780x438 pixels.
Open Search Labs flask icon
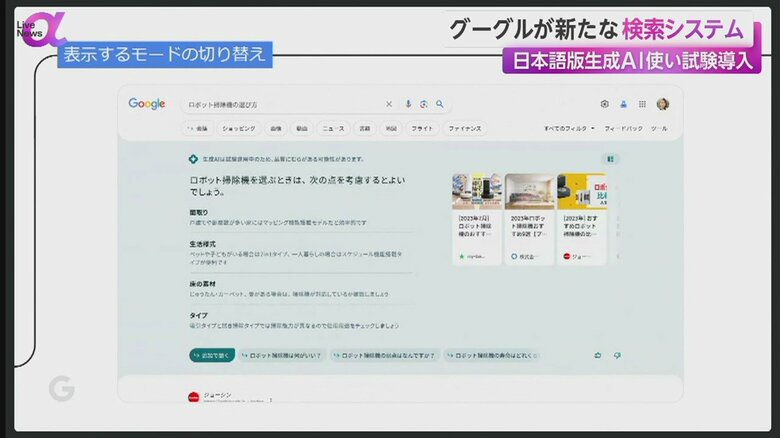point(623,104)
